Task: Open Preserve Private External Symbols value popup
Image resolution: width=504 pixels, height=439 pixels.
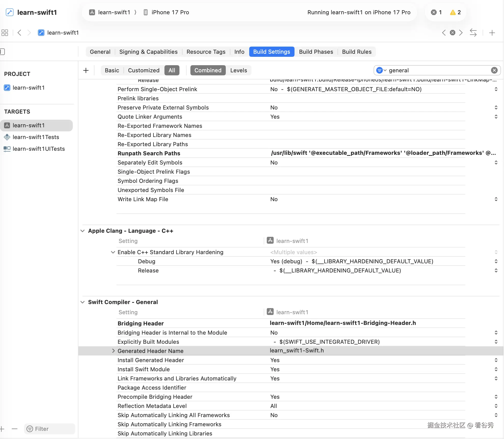Action: tap(496, 107)
